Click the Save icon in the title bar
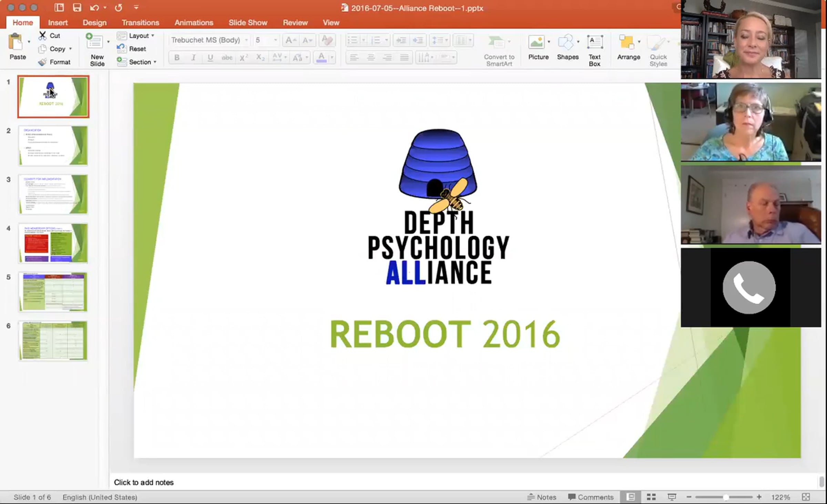This screenshot has height=504, width=827. pos(76,8)
